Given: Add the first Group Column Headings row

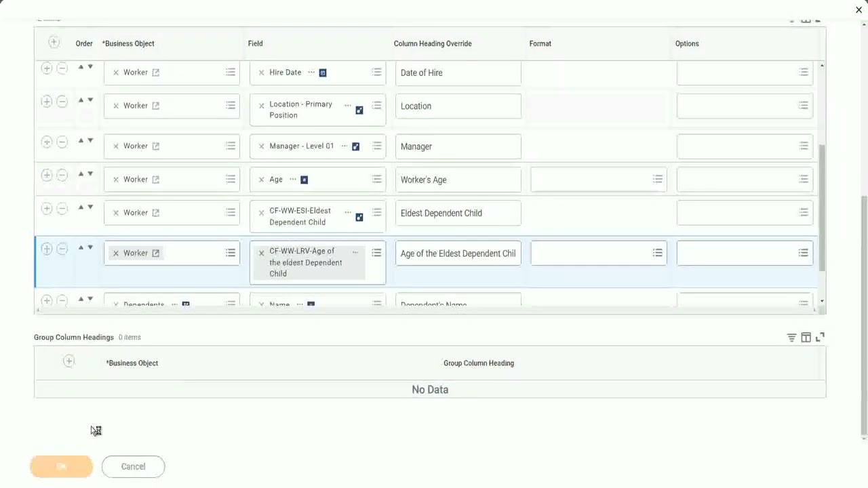Looking at the screenshot, I should (68, 361).
